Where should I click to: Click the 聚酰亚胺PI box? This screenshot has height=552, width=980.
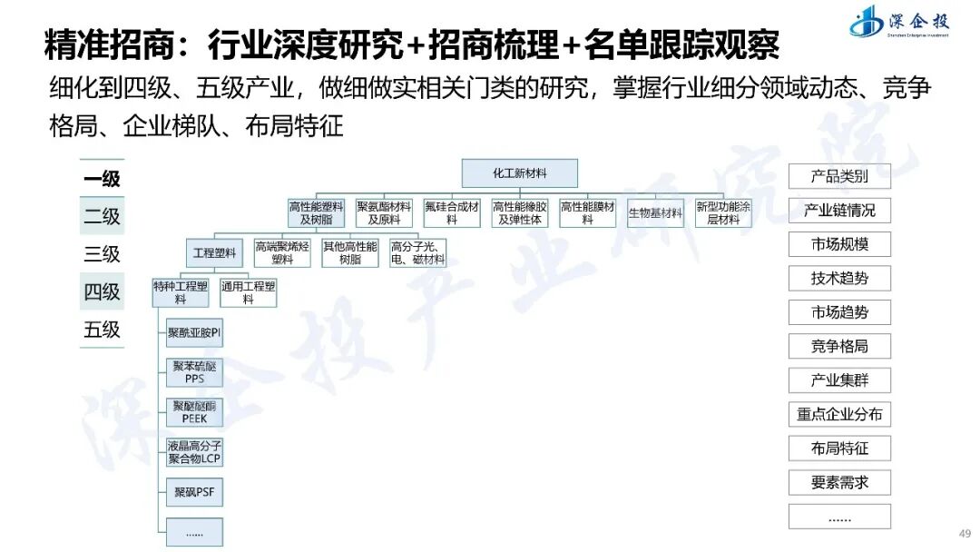193,334
